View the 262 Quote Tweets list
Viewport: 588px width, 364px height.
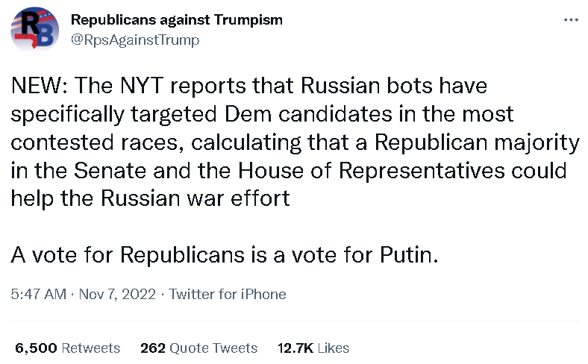(198, 348)
